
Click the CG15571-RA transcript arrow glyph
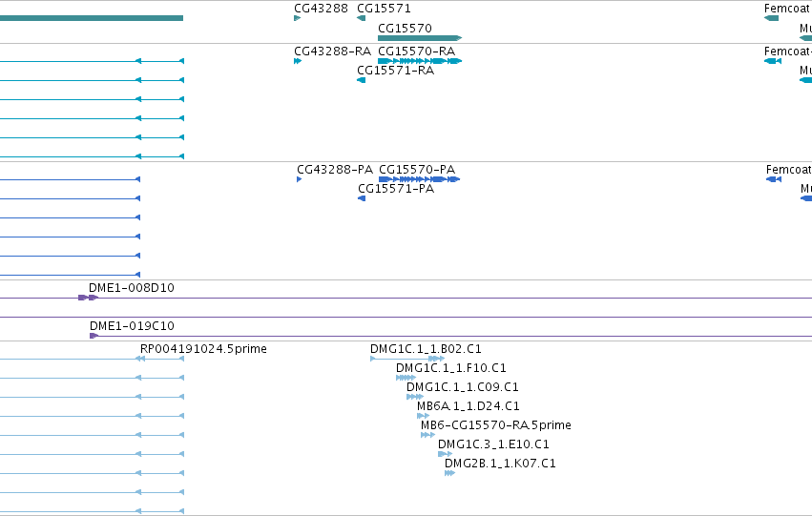(362, 80)
